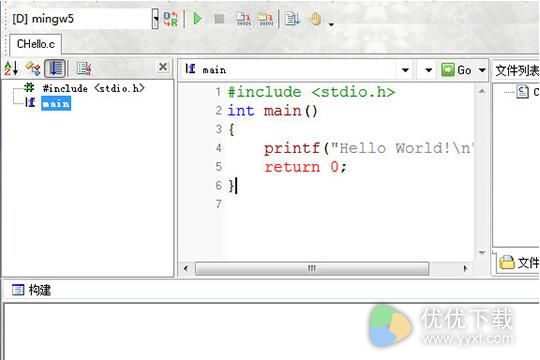This screenshot has height=360, width=540.
Task: Click the build project folder icon
Action: pyautogui.click(x=266, y=19)
